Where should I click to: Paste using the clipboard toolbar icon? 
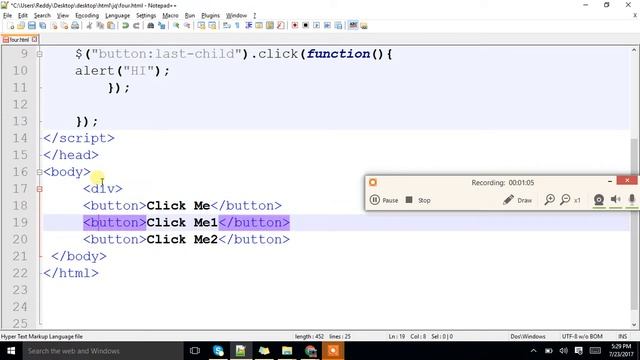coord(111,26)
